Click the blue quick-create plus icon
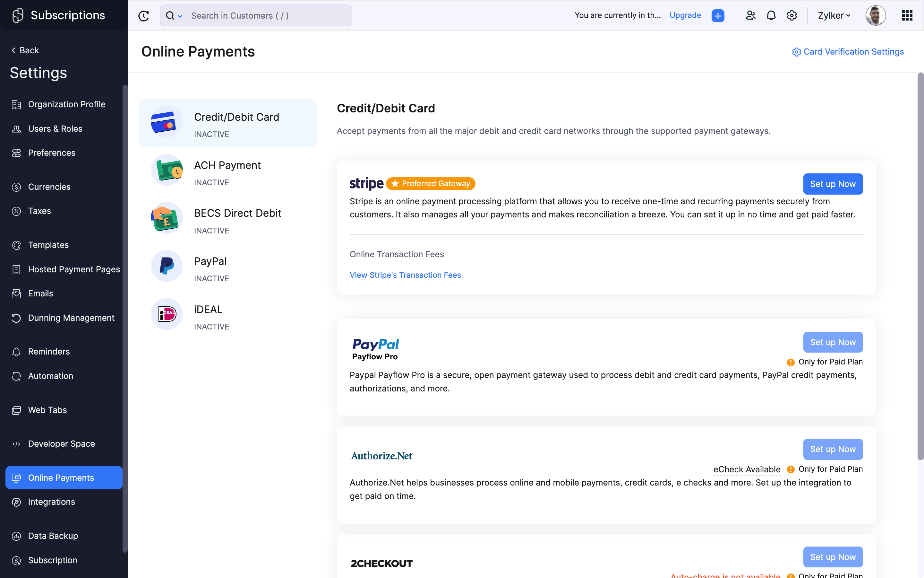This screenshot has width=924, height=578. 718,16
